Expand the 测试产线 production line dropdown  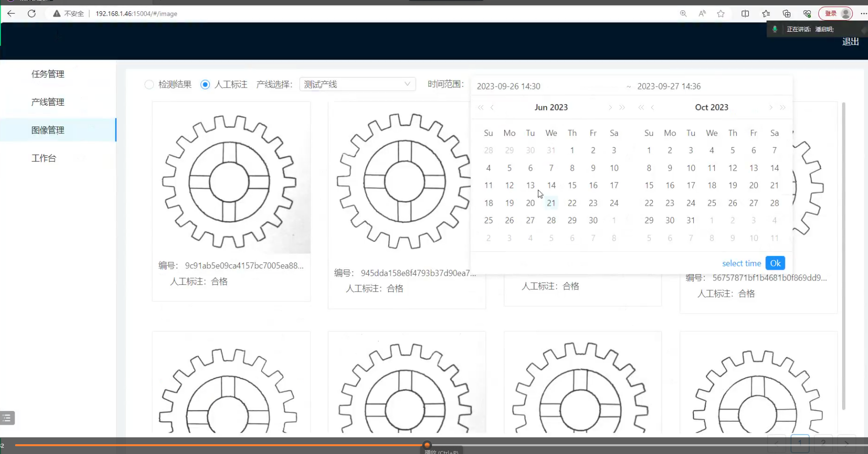357,85
